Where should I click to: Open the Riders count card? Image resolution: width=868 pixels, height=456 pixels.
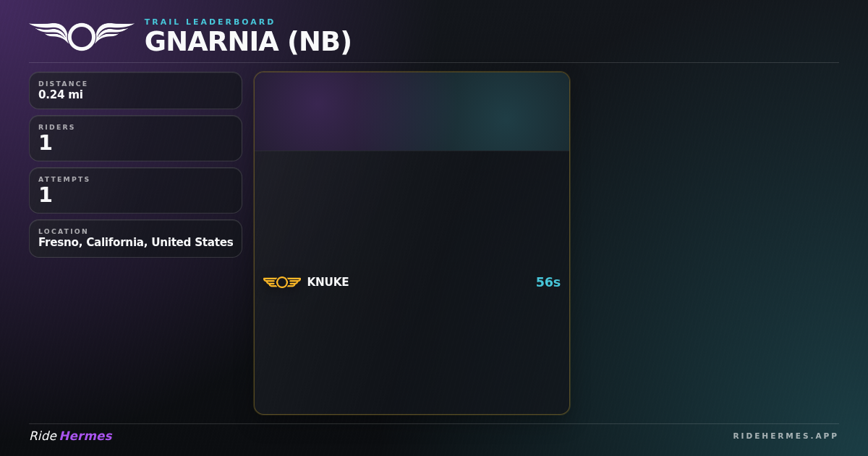[135, 138]
